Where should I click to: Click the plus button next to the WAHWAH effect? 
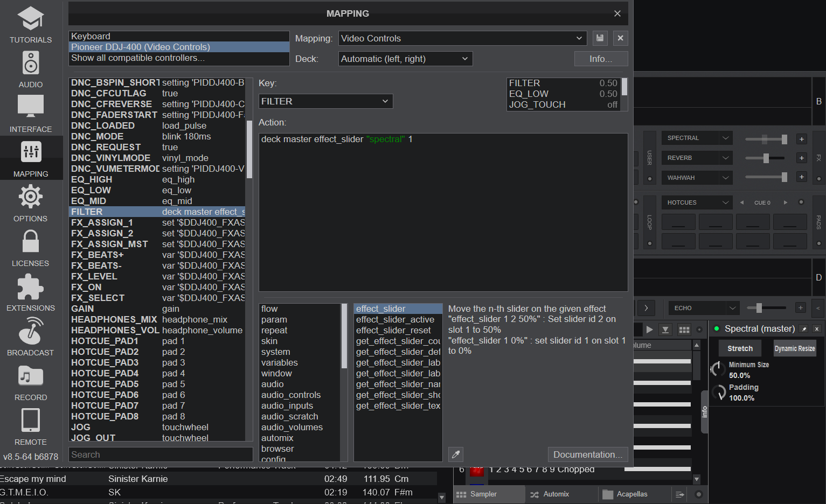pos(802,177)
